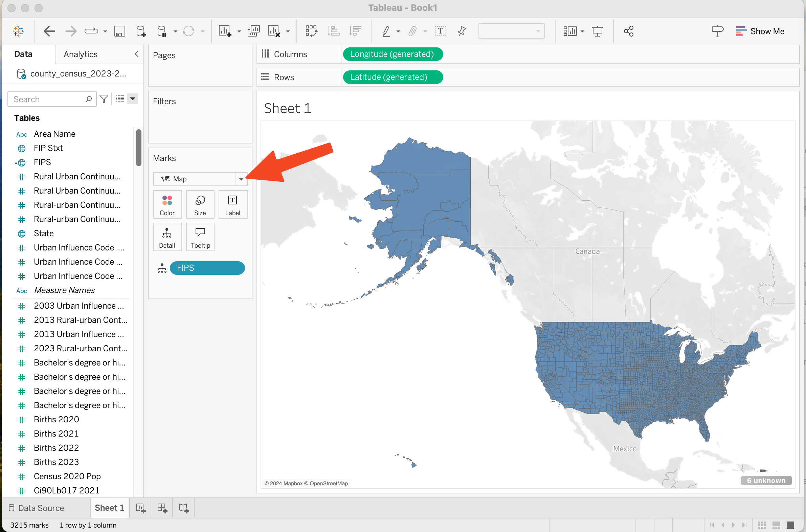Click the data pane Search field
This screenshot has width=806, height=532.
(52, 99)
